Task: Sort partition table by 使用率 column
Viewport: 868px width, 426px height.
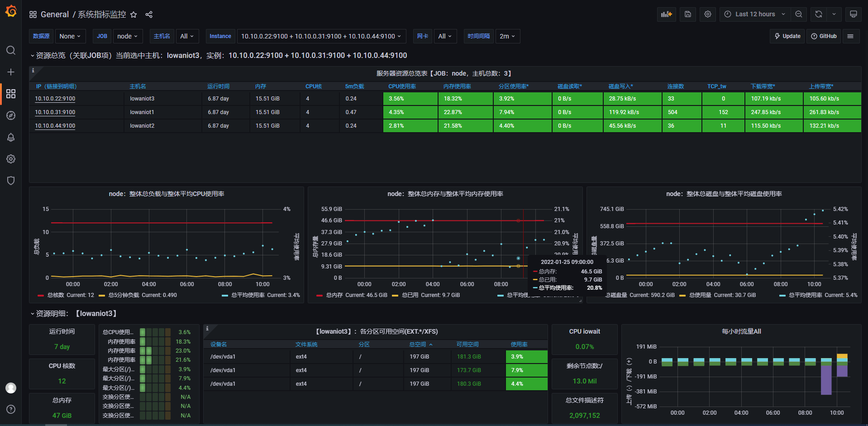Action: click(519, 345)
